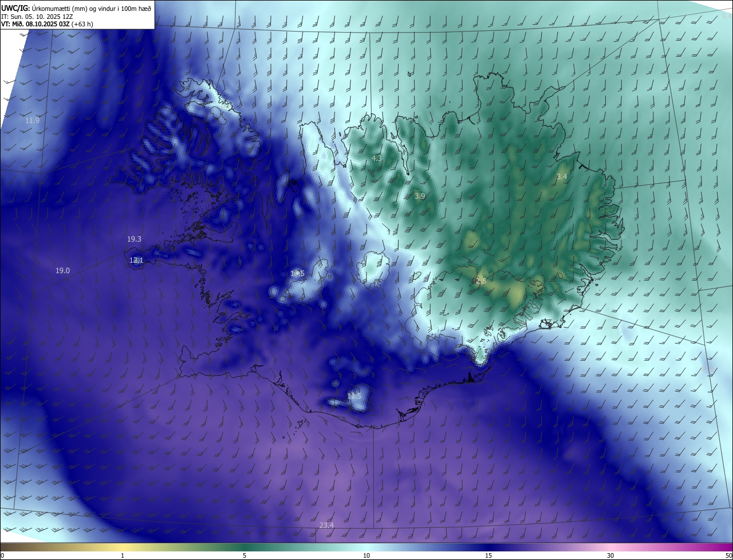The image size is (733, 560).
Task: Click the 11.5 value label on the glacier
Action: (354, 396)
